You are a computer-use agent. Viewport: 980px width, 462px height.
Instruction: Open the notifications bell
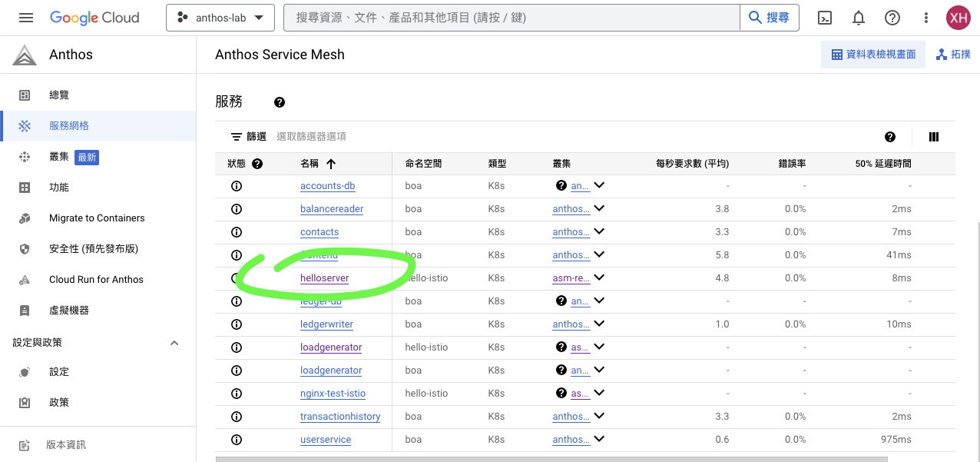pos(859,18)
